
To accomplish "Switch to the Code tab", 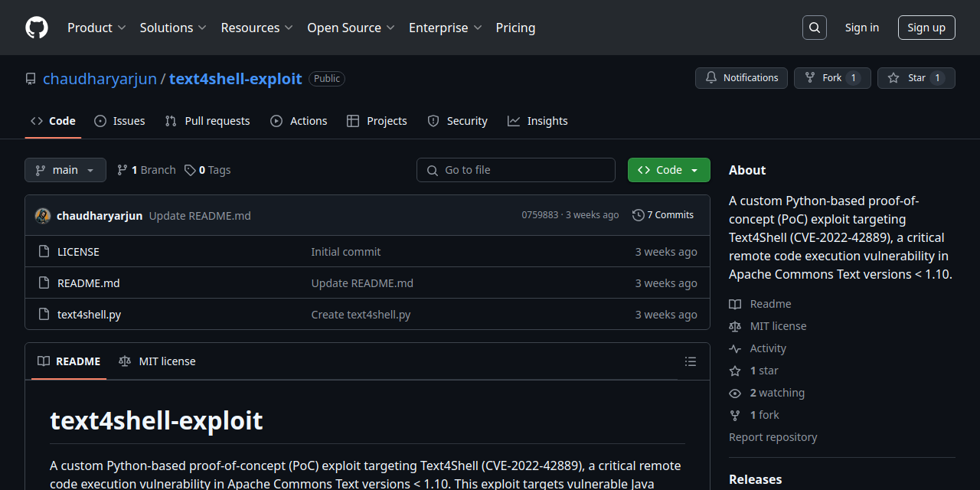I will (x=53, y=121).
